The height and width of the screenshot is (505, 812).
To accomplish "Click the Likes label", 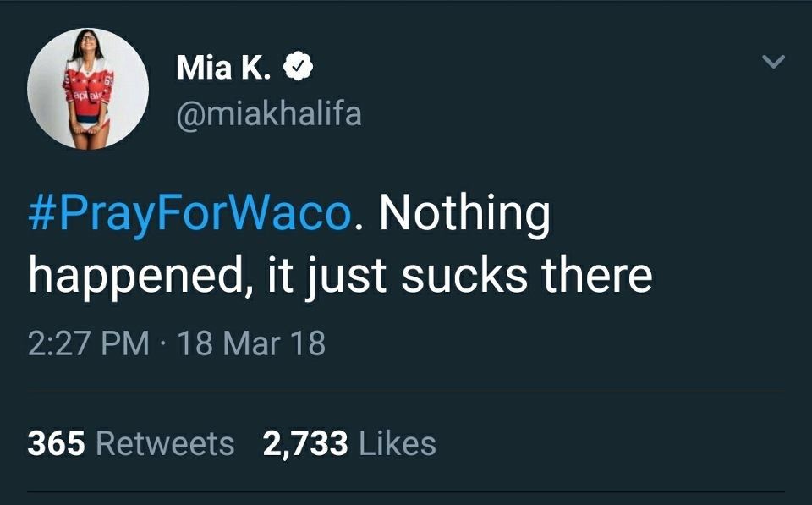I will click(x=398, y=443).
